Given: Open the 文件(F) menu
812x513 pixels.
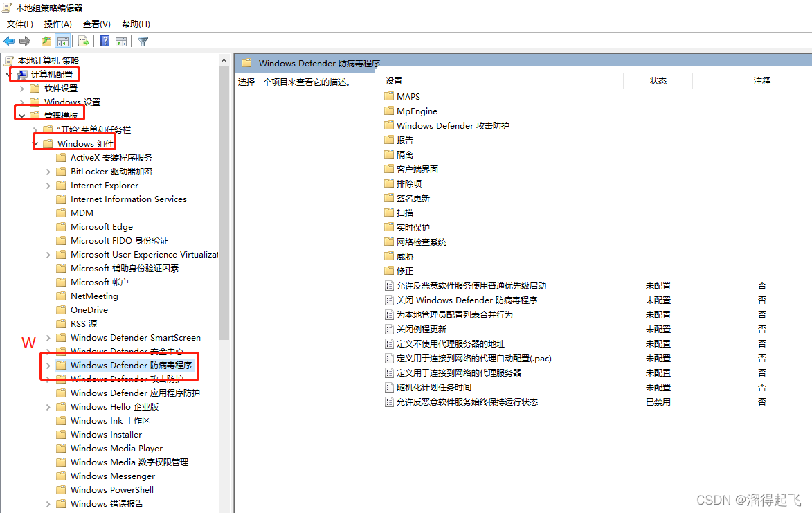Looking at the screenshot, I should pos(19,24).
